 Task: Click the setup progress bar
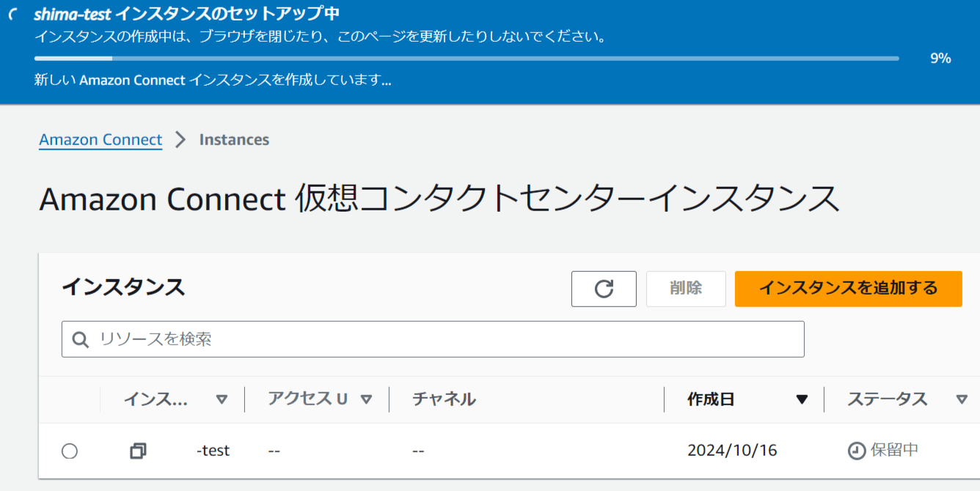click(x=467, y=58)
